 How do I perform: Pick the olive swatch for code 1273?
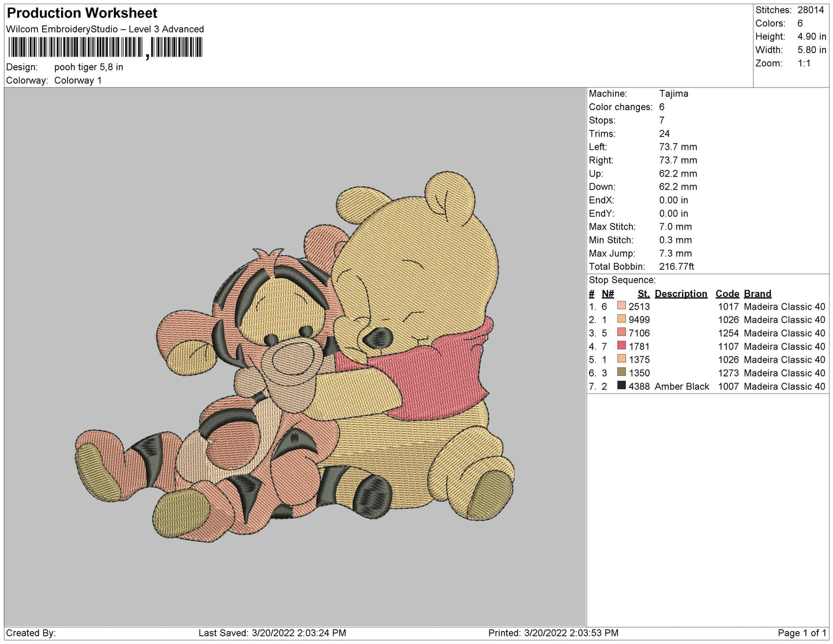[x=621, y=372]
